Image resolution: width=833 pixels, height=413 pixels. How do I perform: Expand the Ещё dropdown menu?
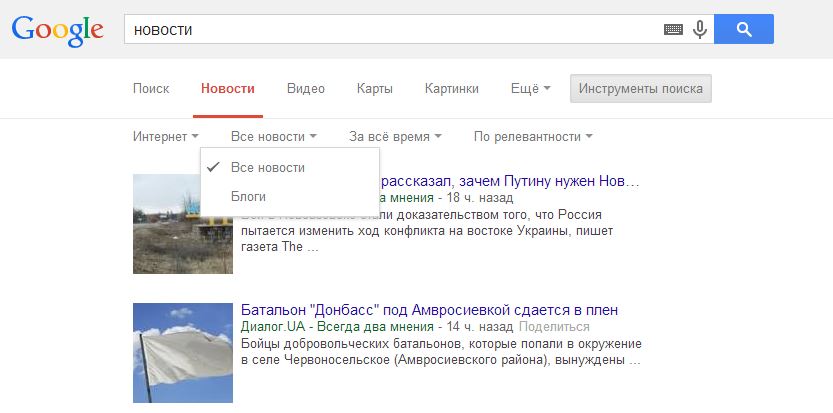click(x=530, y=89)
